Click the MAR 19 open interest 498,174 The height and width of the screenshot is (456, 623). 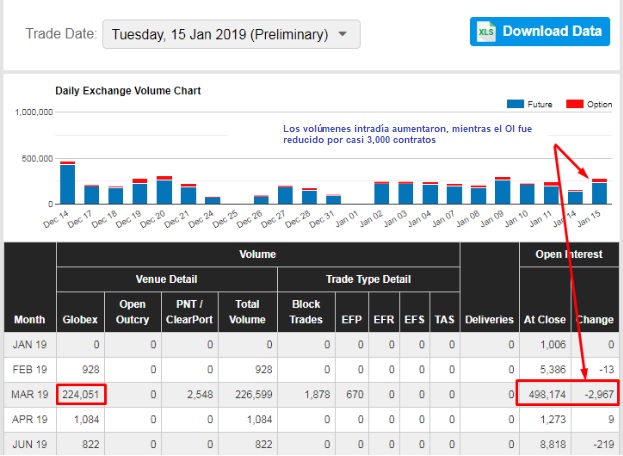point(547,394)
